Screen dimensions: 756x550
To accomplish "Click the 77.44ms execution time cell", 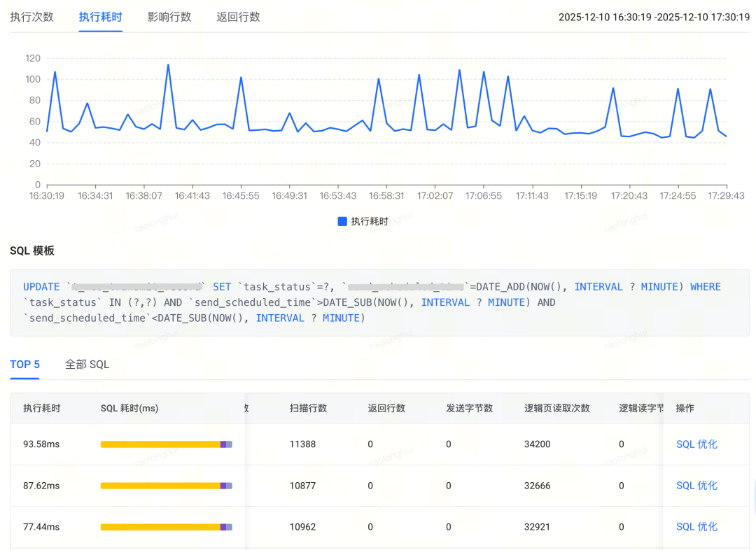I will coord(41,527).
